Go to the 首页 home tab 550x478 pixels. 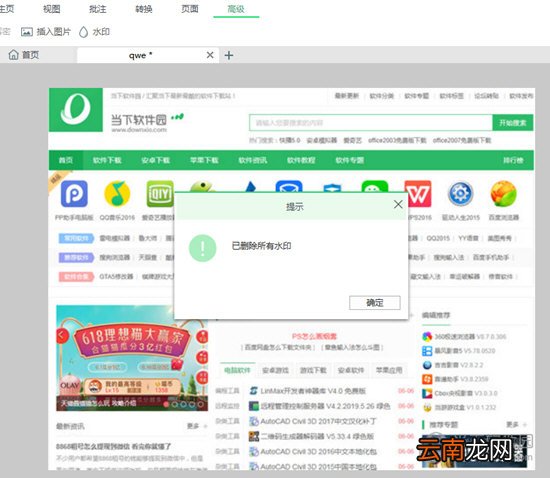pyautogui.click(x=24, y=55)
